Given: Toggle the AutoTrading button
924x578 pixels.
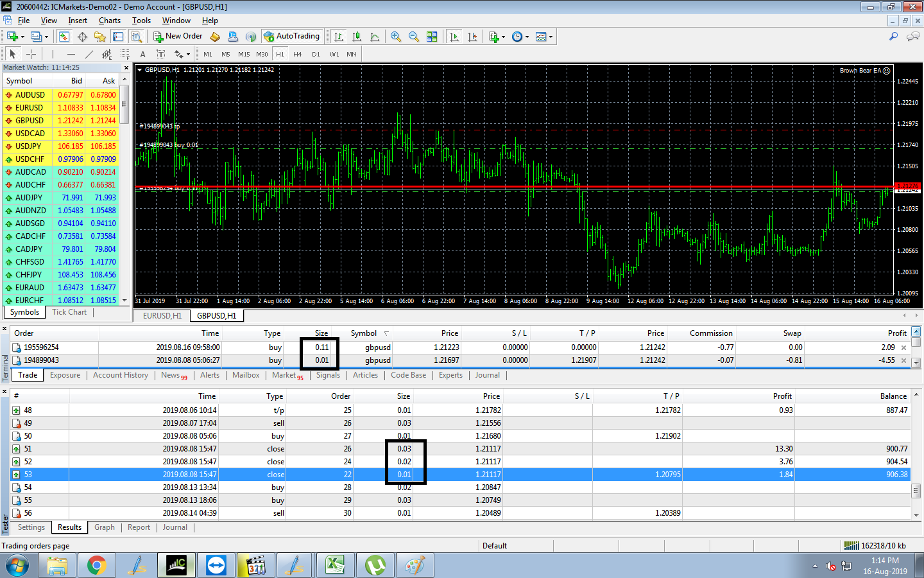Looking at the screenshot, I should (x=292, y=37).
